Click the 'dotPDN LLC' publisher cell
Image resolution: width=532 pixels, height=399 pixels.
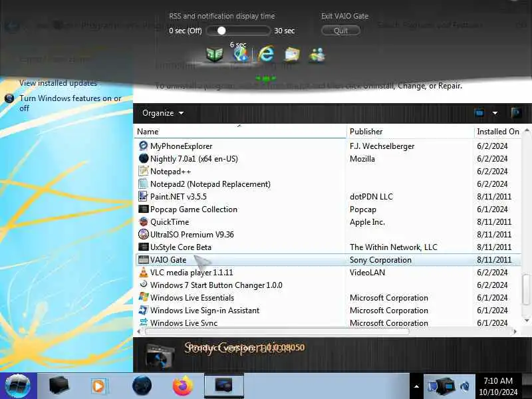[x=371, y=196]
